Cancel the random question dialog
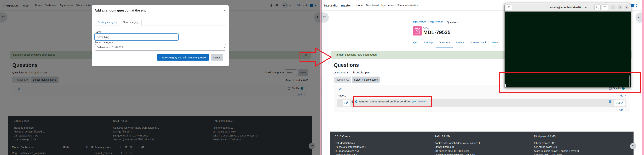This screenshot has width=644, height=155. 217,57
